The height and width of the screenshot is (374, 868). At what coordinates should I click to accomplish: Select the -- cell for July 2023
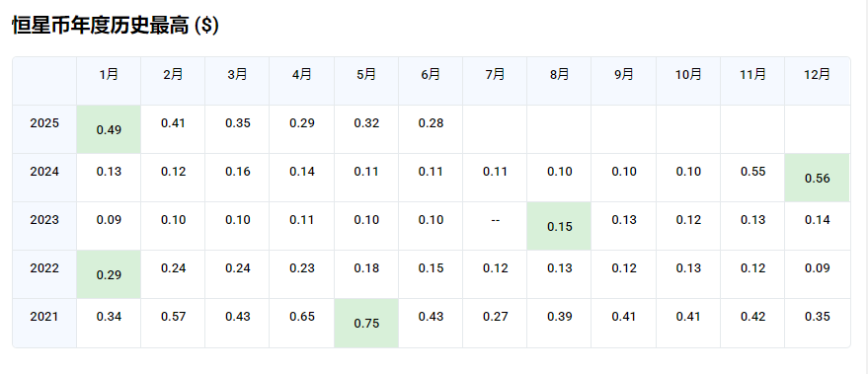(x=495, y=220)
